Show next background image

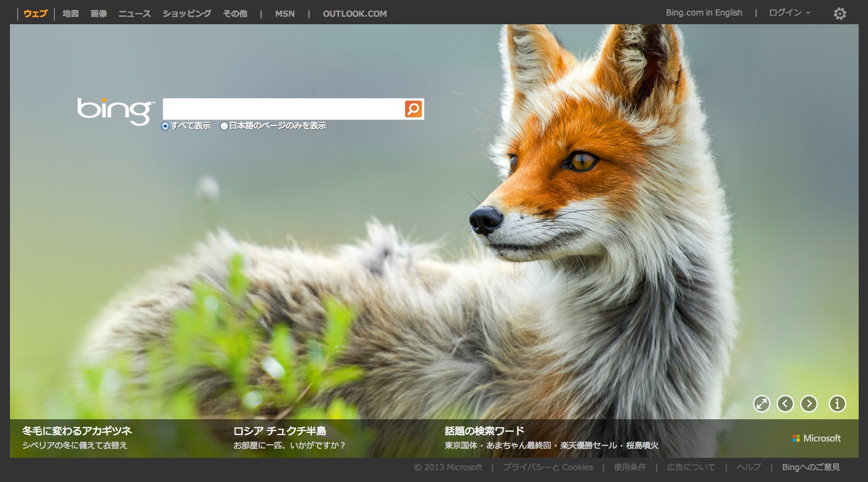click(808, 404)
